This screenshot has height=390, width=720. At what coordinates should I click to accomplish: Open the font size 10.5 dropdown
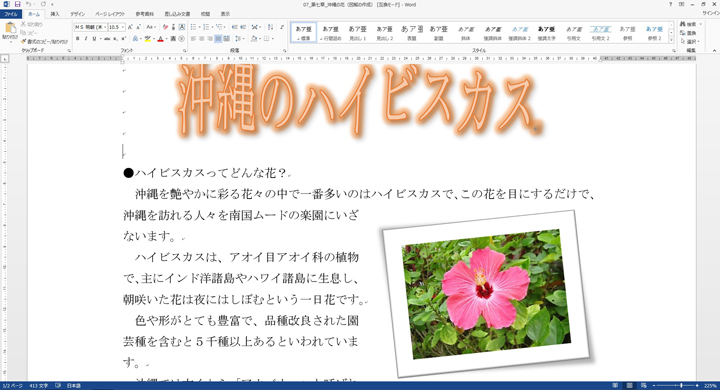coord(117,27)
